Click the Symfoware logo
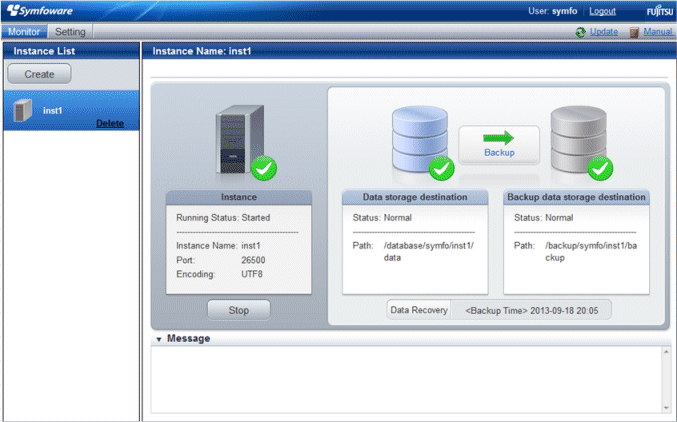The height and width of the screenshot is (422, 677). point(40,10)
